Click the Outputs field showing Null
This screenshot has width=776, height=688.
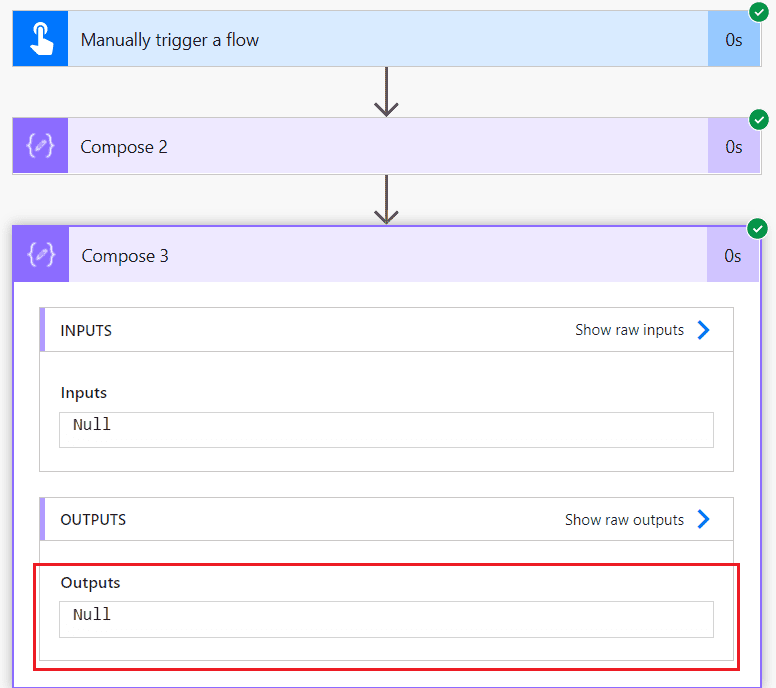(x=386, y=619)
